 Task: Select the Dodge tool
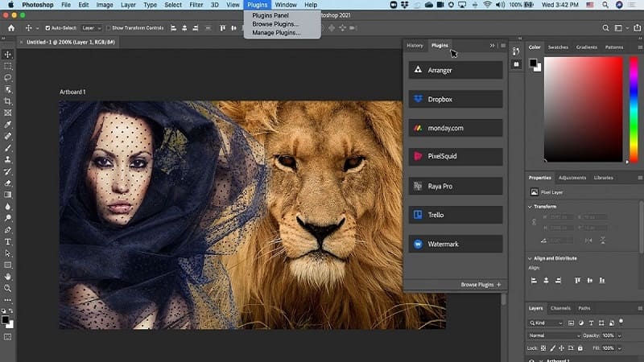coord(8,218)
